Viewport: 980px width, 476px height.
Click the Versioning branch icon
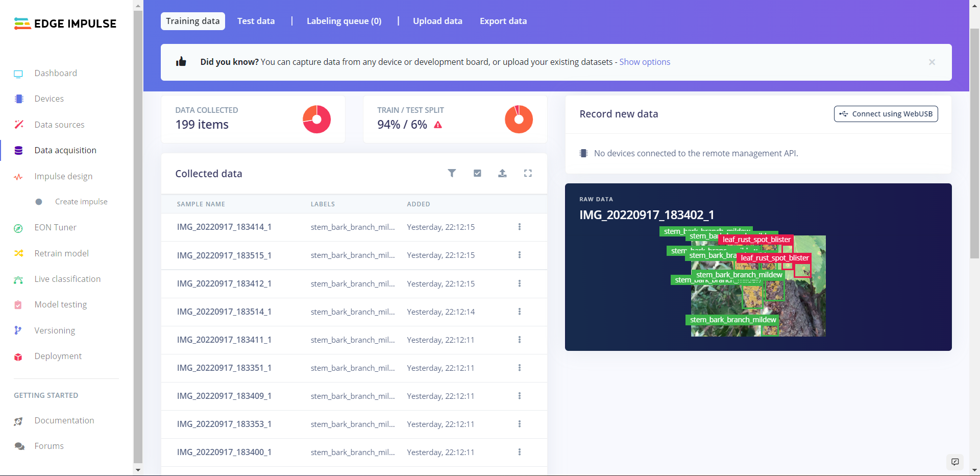point(18,330)
